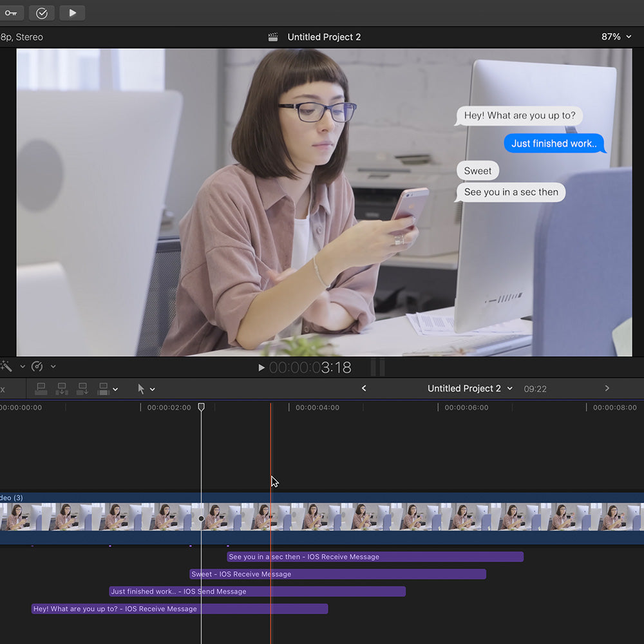Click the overwrite clip icon

click(103, 389)
